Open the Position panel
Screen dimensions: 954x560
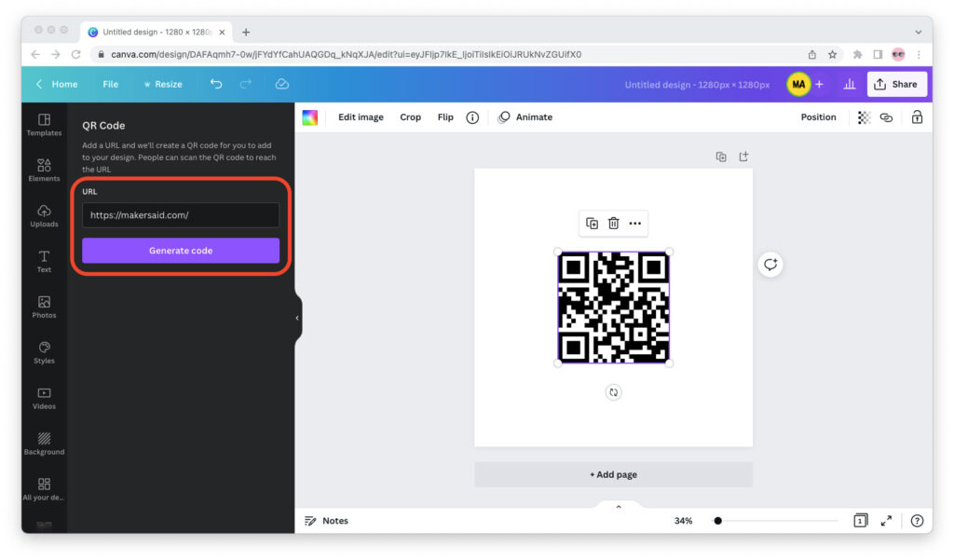818,116
